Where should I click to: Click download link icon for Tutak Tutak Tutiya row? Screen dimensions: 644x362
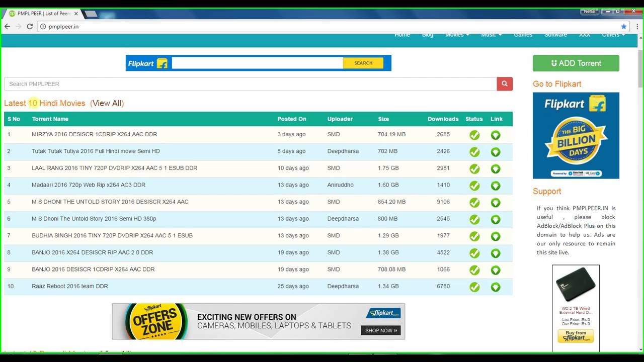coord(496,152)
